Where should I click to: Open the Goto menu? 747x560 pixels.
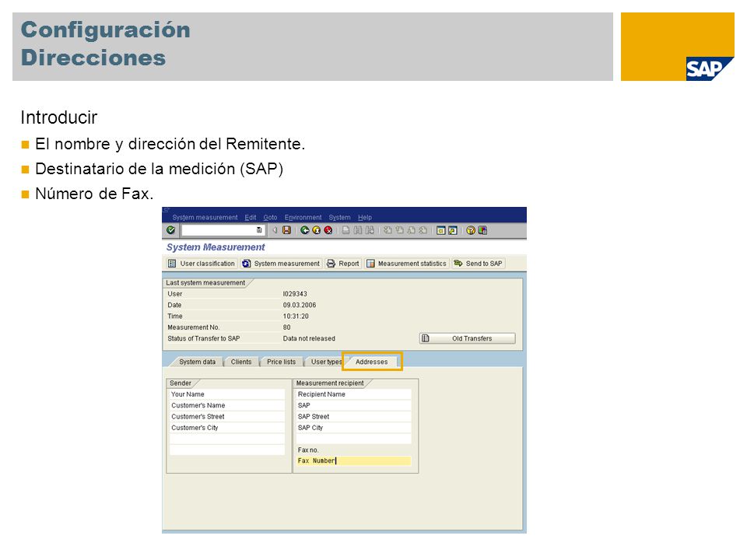click(x=270, y=218)
